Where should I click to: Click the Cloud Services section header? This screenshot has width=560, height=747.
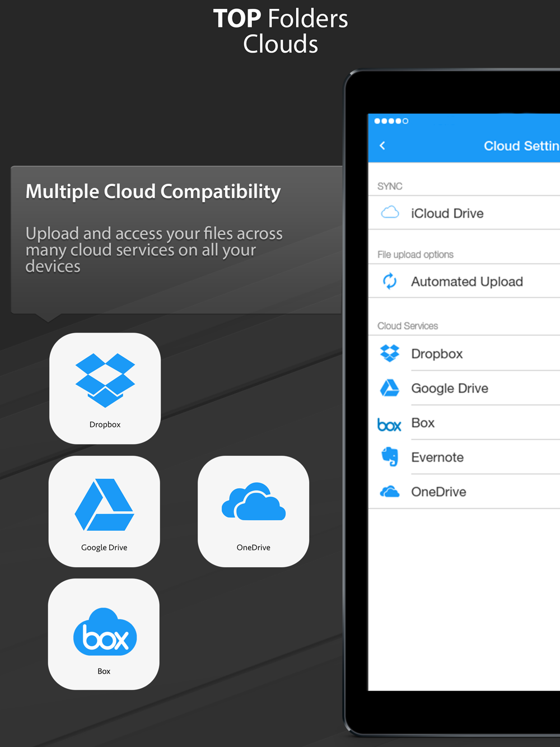(x=408, y=326)
